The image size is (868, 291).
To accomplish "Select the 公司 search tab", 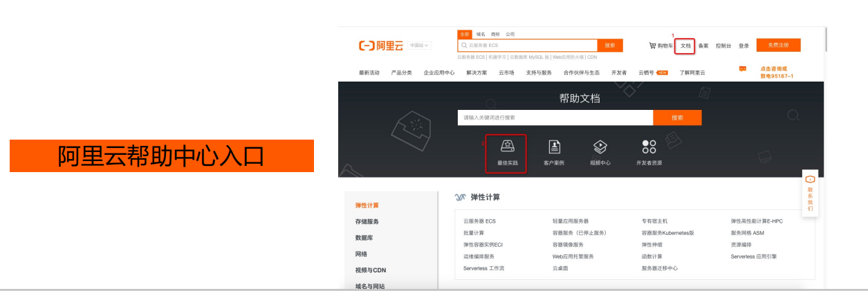I will [510, 34].
